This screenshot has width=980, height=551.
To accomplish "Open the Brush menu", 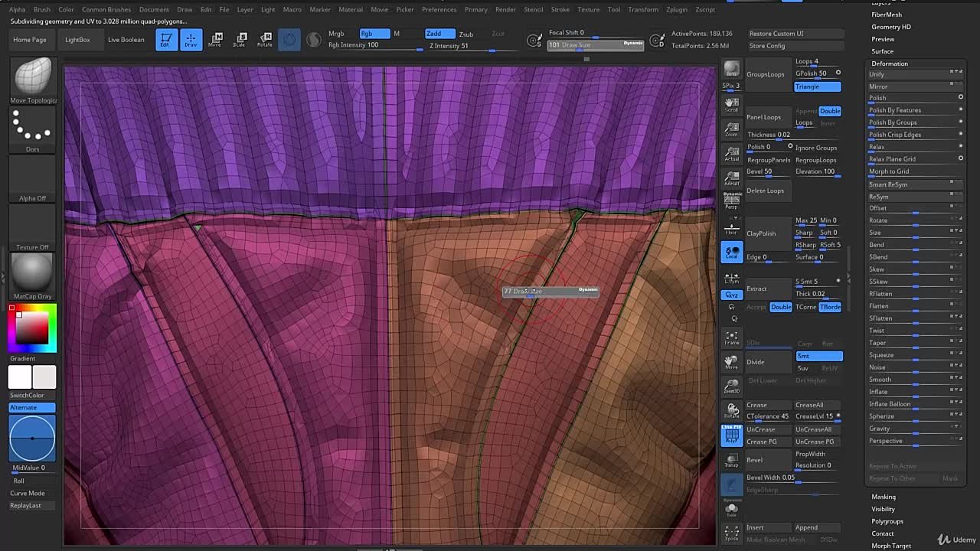I will (41, 10).
